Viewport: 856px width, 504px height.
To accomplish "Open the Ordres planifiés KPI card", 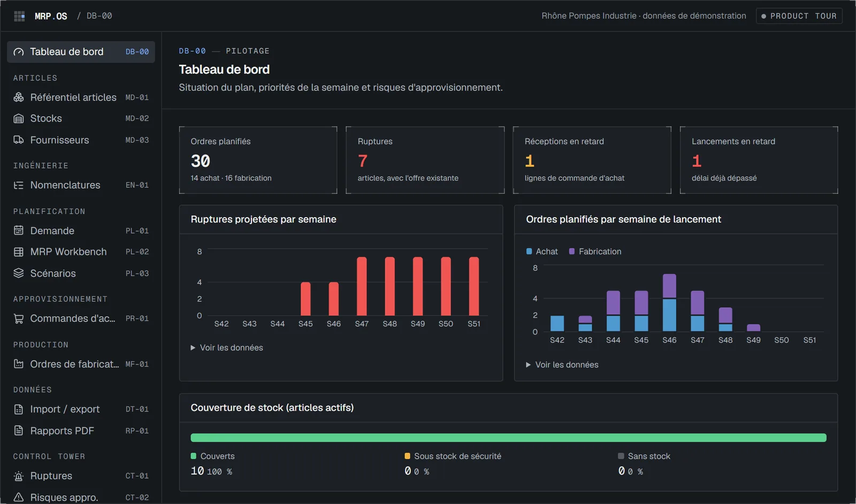I will point(258,160).
